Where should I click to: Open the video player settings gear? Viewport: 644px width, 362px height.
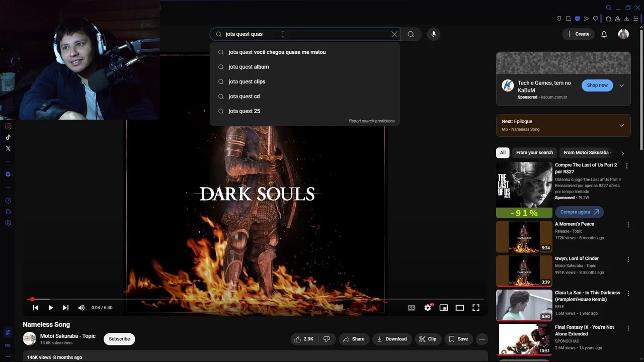tap(428, 308)
